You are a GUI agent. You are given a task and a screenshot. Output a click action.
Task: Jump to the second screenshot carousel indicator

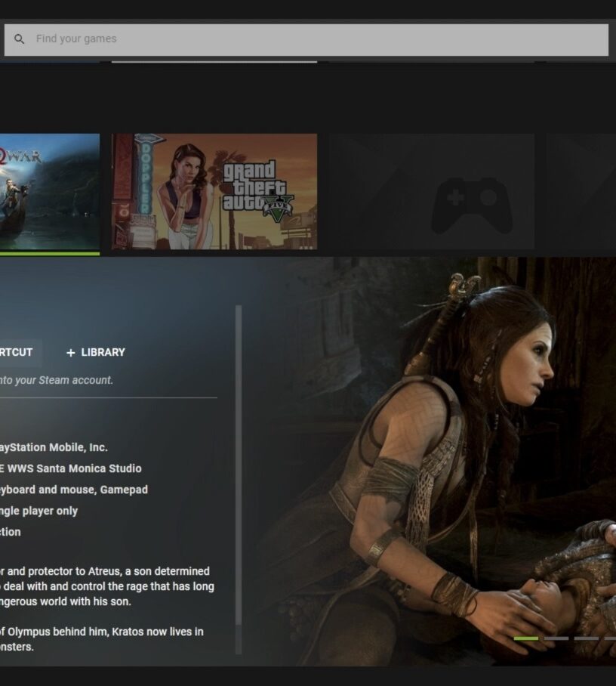coord(556,638)
